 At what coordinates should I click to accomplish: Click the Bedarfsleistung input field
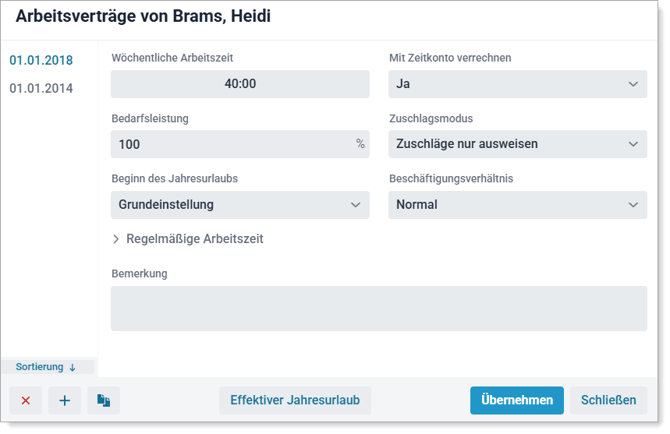(230, 144)
